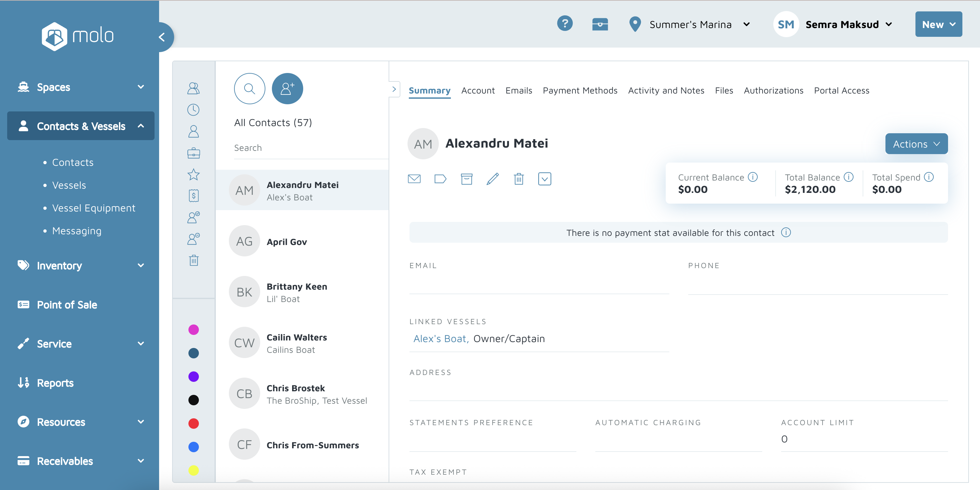
Task: Click the email envelope icon for Alexandru Matei
Action: 414,179
